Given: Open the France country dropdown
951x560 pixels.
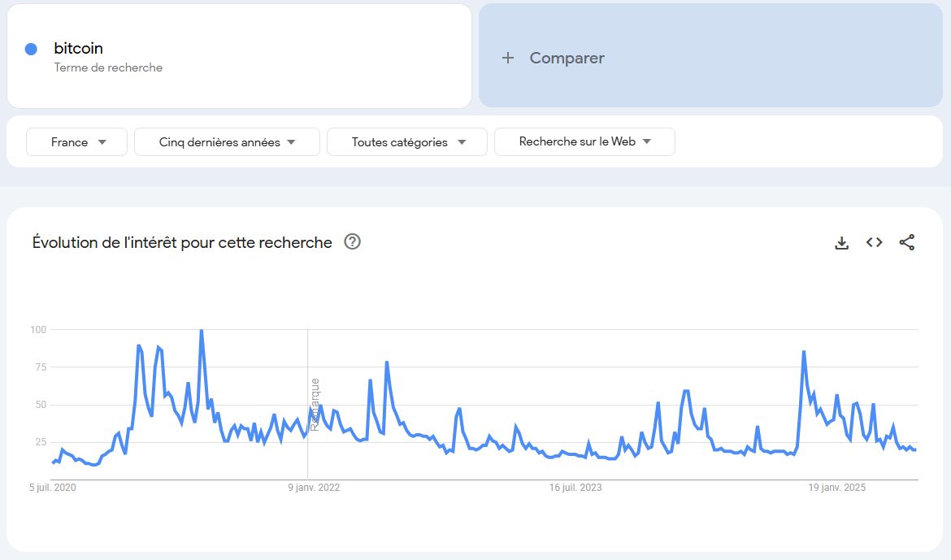Looking at the screenshot, I should click(x=77, y=142).
